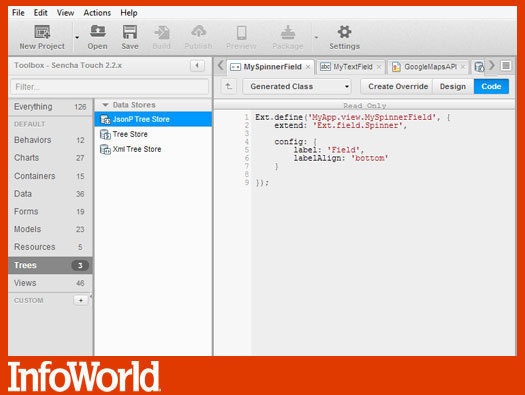Open Settings via the gear icon
The image size is (525, 395).
point(344,32)
